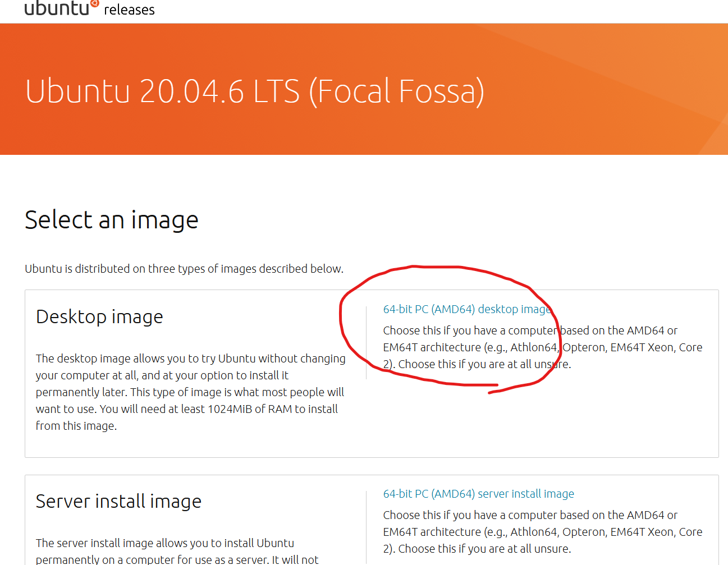The height and width of the screenshot is (565, 728).
Task: Click the Ubuntu logo in the header
Action: (62, 7)
